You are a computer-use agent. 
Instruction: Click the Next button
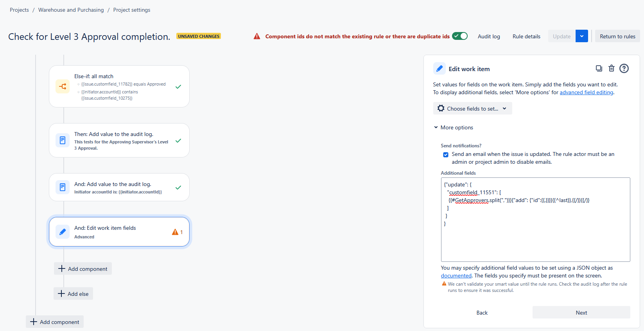[x=581, y=312]
